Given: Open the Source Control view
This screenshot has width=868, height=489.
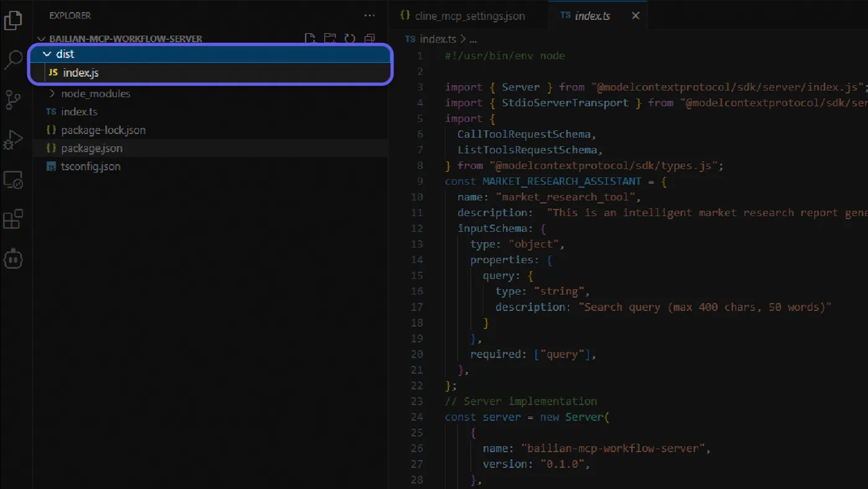Looking at the screenshot, I should click(13, 100).
